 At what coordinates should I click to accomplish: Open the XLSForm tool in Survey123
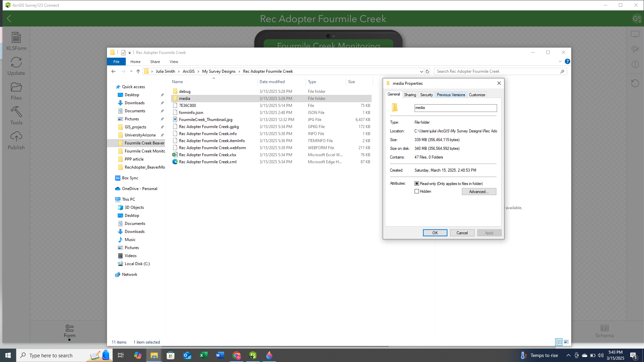click(x=16, y=41)
